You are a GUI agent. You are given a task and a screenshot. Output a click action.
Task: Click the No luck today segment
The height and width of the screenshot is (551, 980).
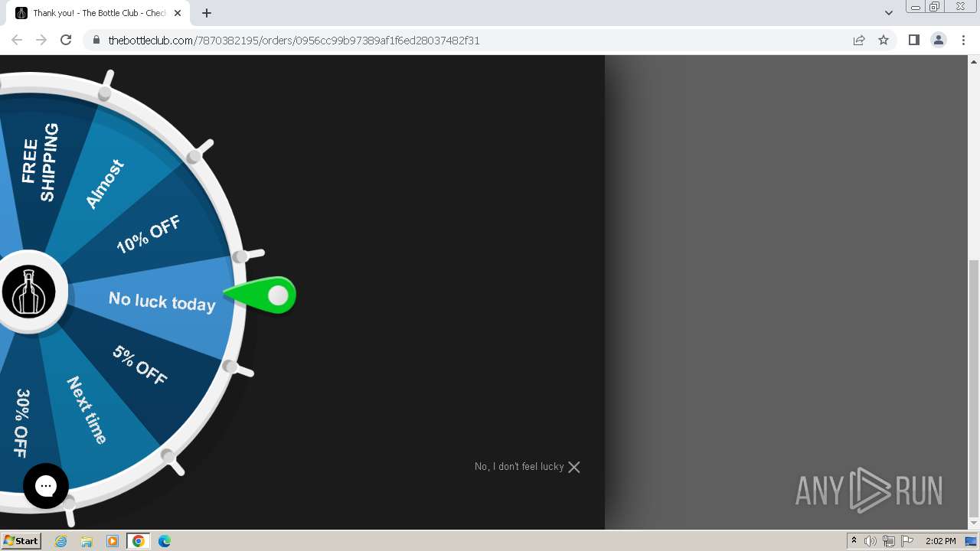(162, 302)
